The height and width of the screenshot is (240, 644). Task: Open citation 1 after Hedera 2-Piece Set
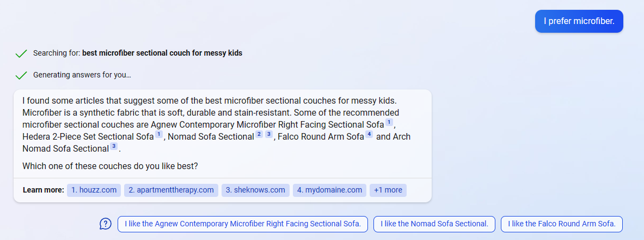158,134
